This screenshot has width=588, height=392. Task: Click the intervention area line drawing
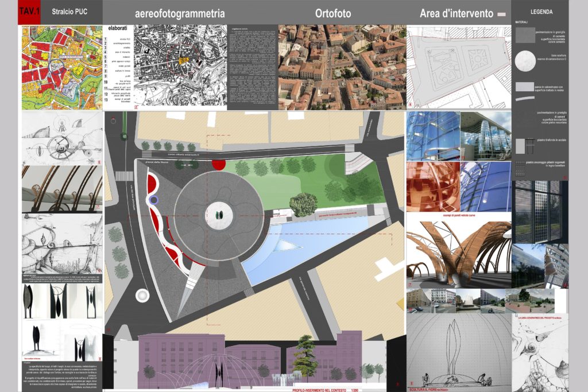[x=459, y=68]
